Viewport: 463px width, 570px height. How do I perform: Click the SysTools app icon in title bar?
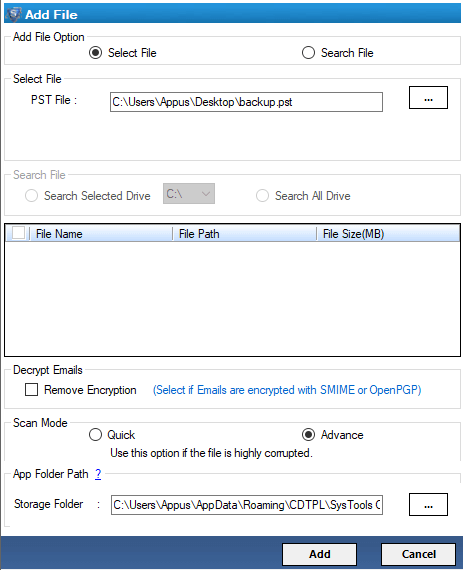pyautogui.click(x=14, y=14)
